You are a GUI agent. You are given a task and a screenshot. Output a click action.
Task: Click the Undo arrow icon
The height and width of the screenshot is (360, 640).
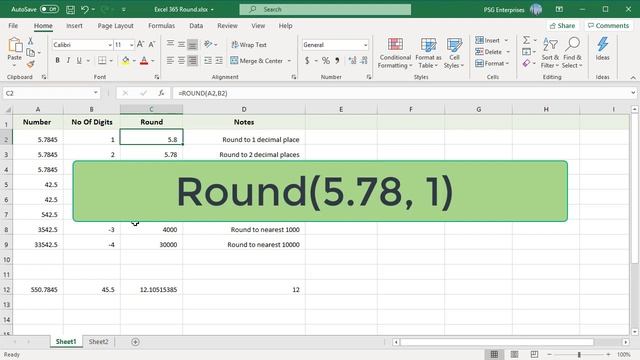click(84, 9)
